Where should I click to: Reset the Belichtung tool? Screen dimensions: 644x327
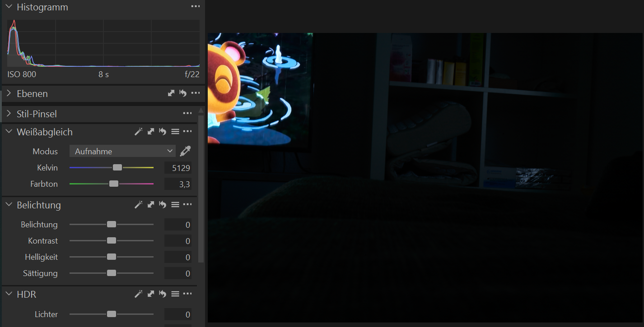pos(163,205)
